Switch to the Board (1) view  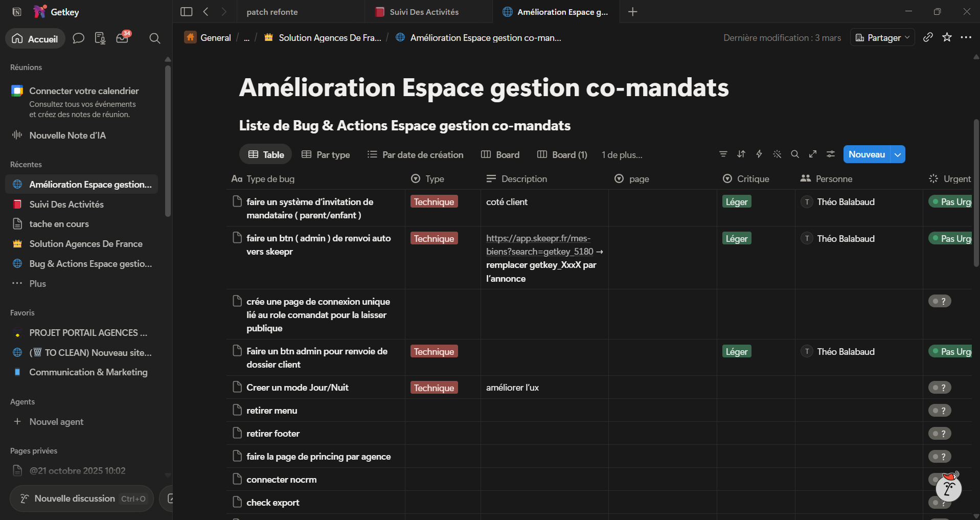click(x=562, y=154)
